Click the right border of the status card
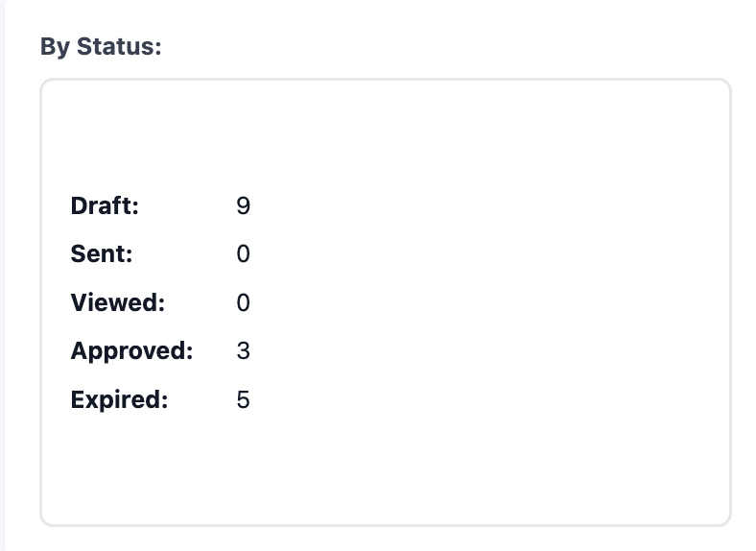This screenshot has width=756, height=551. (x=730, y=302)
